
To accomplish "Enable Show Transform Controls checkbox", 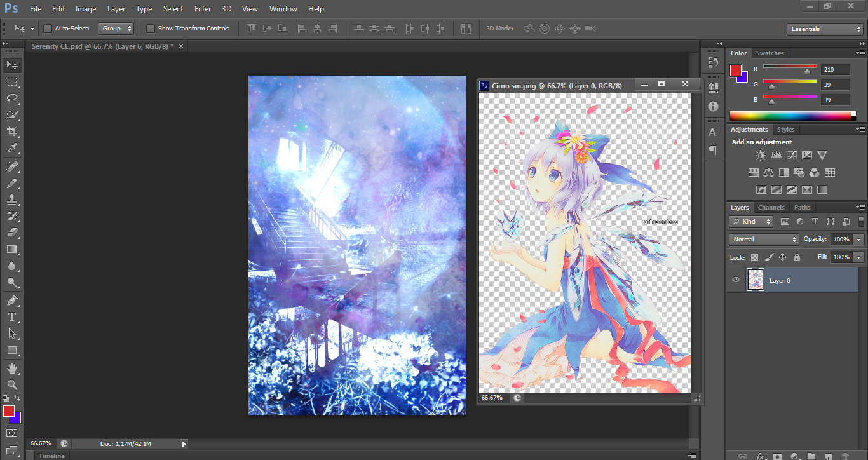I will (150, 29).
